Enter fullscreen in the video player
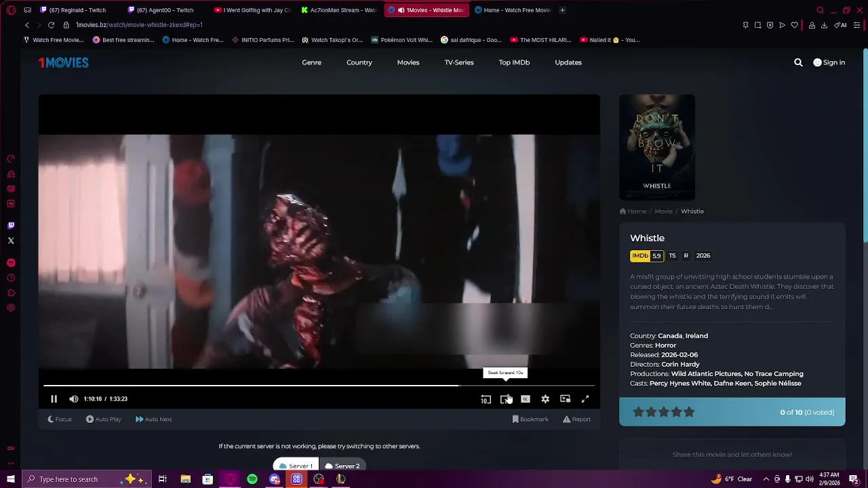Viewport: 868px width, 488px height. coord(585,399)
